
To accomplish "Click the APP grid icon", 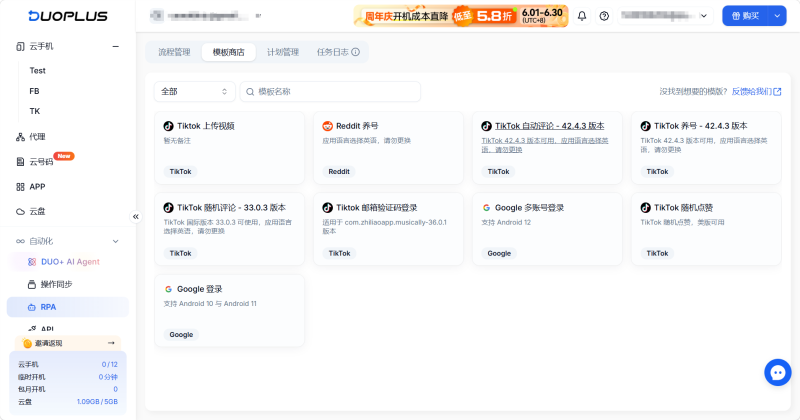I will (20, 187).
